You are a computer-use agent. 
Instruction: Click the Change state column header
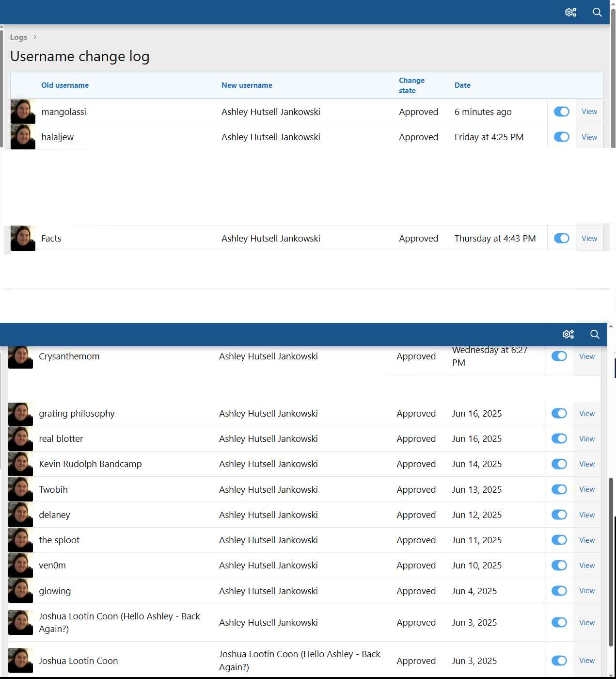(411, 85)
